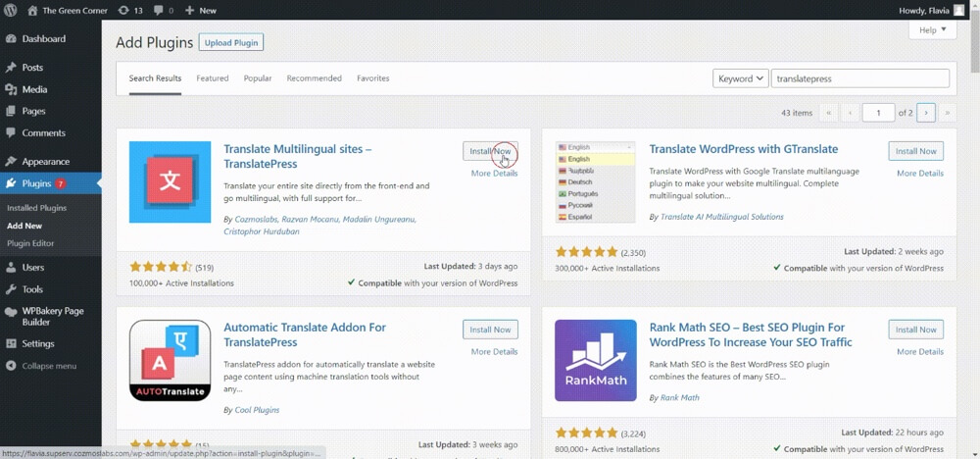The height and width of the screenshot is (459, 980).
Task: Open Dashboard from the sidebar
Action: point(43,39)
